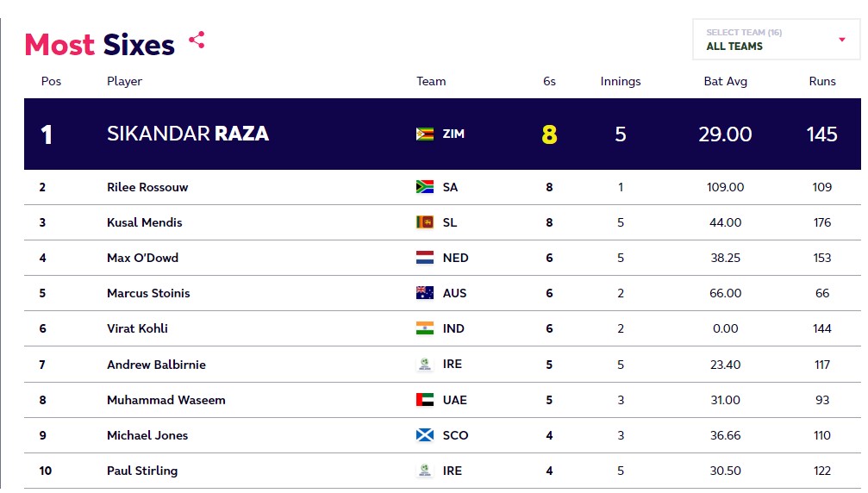Click the Scotland flag icon

(x=425, y=435)
